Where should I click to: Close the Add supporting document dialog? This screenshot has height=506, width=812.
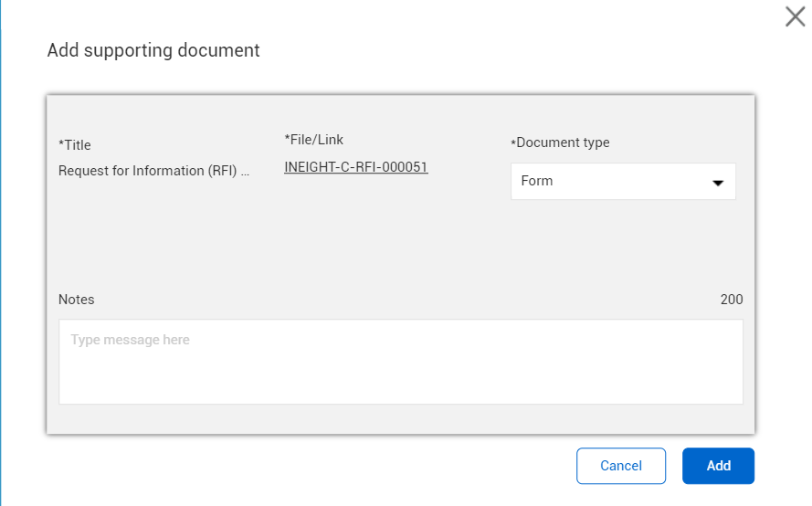tap(795, 16)
